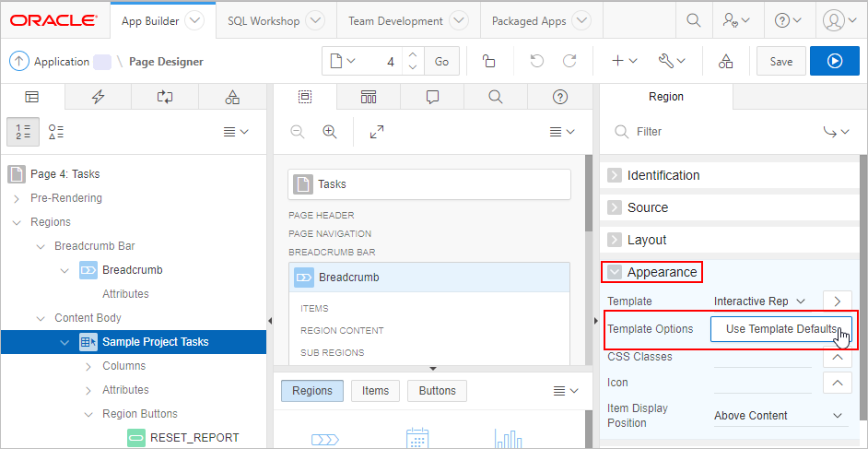Click the Undo icon
The width and height of the screenshot is (868, 449).
(536, 61)
